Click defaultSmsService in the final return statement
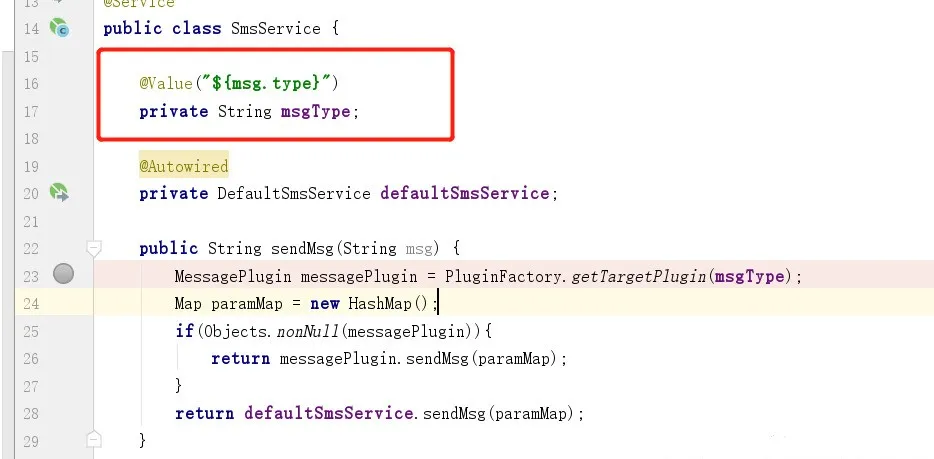Image resolution: width=934 pixels, height=459 pixels. [x=329, y=413]
